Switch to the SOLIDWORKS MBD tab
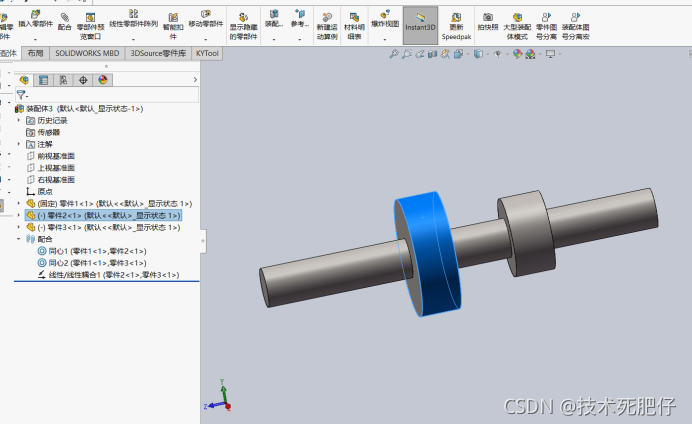Viewport: 692px width, 425px height. [87, 53]
